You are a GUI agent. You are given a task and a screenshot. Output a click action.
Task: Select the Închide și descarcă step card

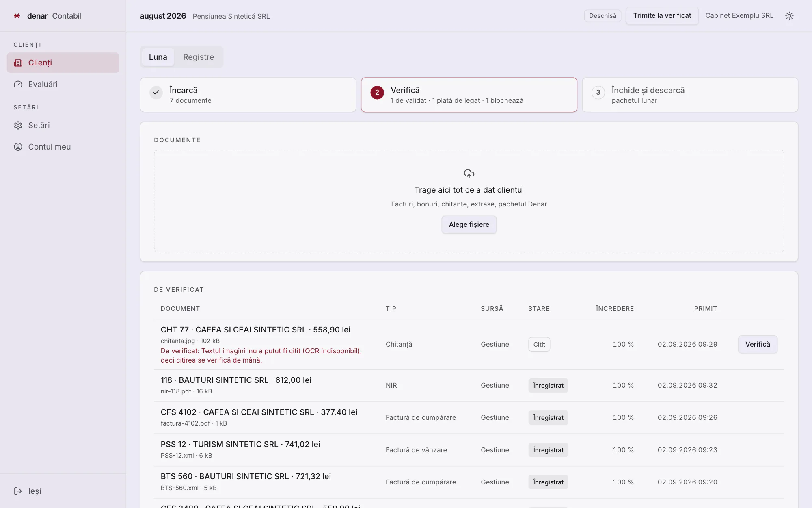pos(690,95)
